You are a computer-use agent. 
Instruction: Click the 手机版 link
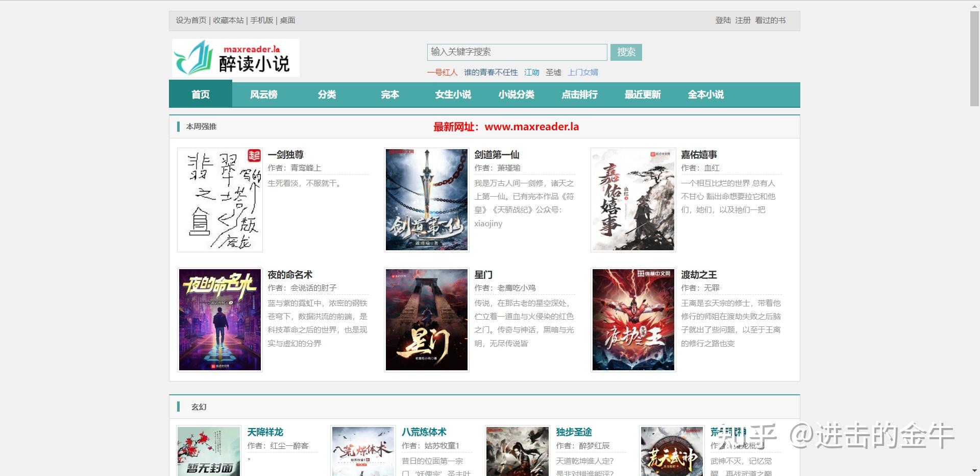pos(262,20)
